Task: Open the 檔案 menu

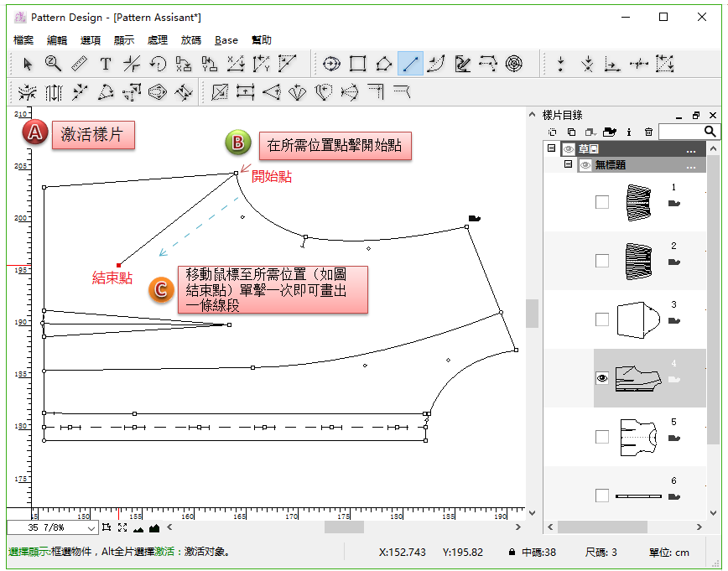Action: 23,40
